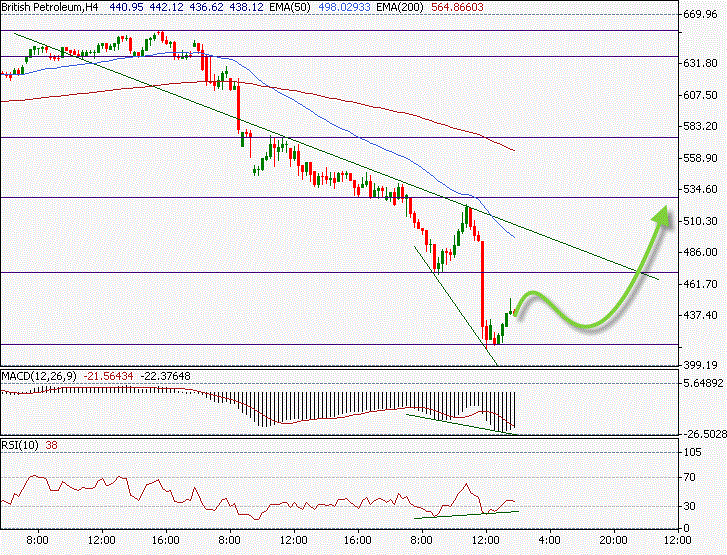Click the MACD value -21.56434

(108, 376)
